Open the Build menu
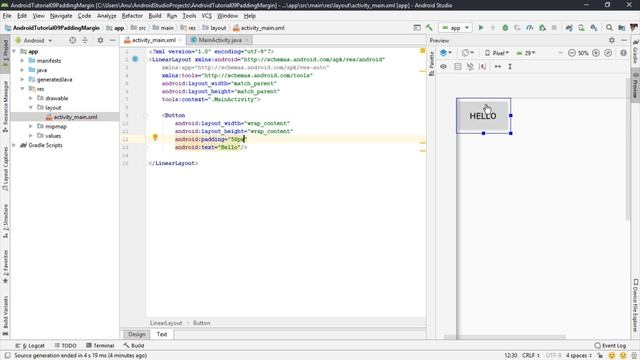The height and width of the screenshot is (360, 640). pyautogui.click(x=155, y=16)
